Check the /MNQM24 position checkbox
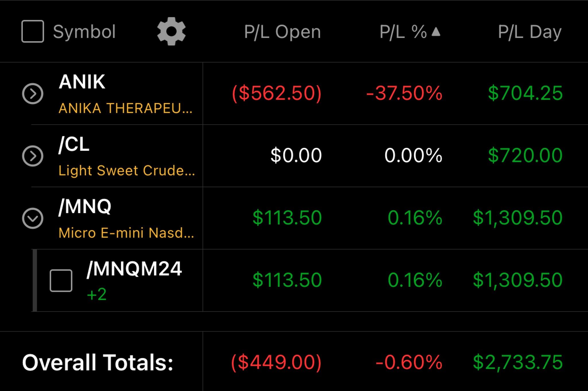 click(61, 280)
